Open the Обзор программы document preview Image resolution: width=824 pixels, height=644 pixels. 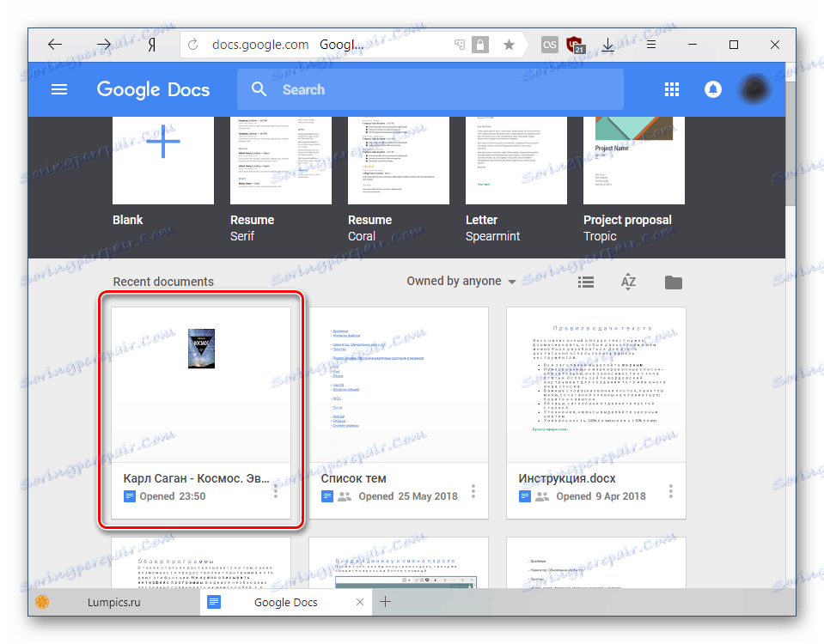201,563
